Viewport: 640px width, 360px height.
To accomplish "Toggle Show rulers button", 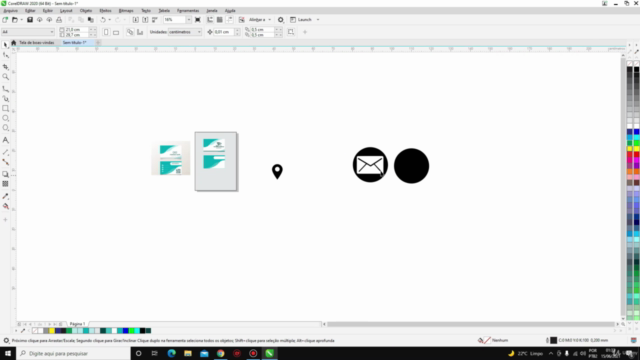I will [x=210, y=20].
